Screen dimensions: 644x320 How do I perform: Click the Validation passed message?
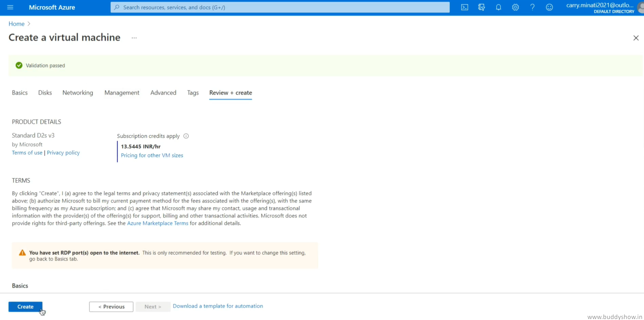pos(45,66)
